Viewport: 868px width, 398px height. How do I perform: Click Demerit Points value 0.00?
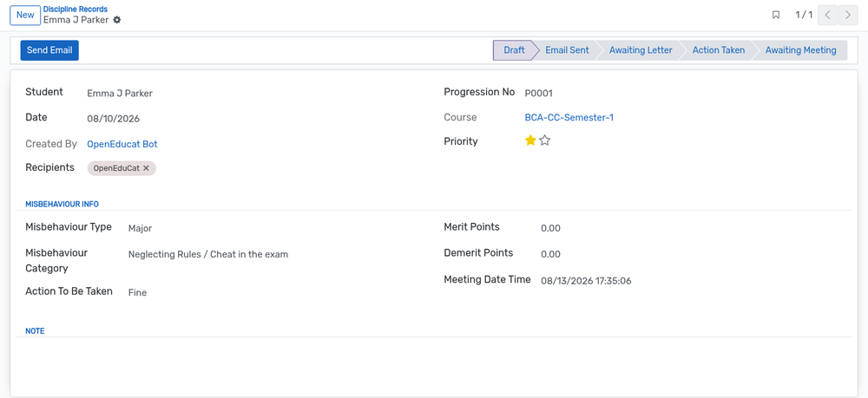point(551,255)
